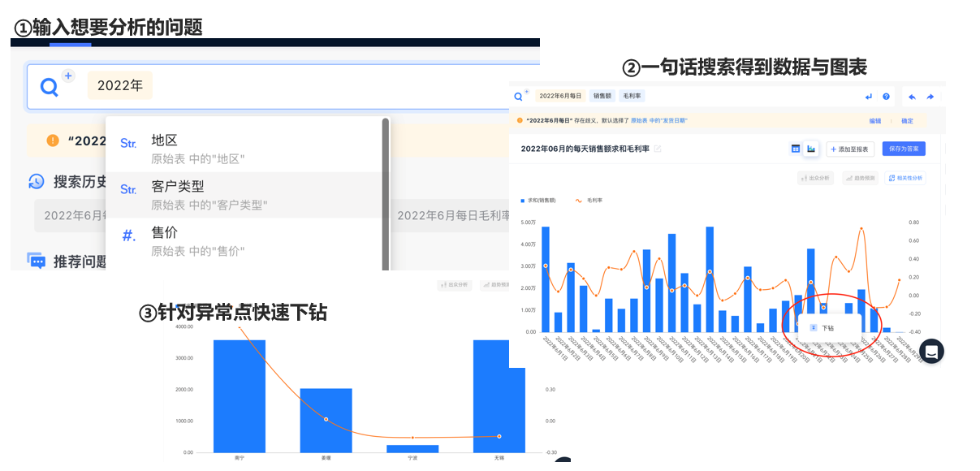The width and height of the screenshot is (980, 471).
Task: Click the # number type icon beside 售价
Action: [129, 235]
